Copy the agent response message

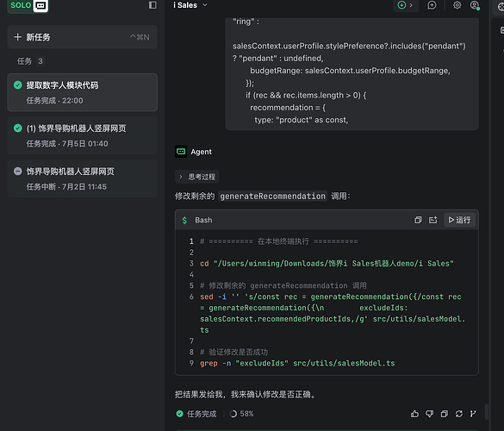pos(445,414)
